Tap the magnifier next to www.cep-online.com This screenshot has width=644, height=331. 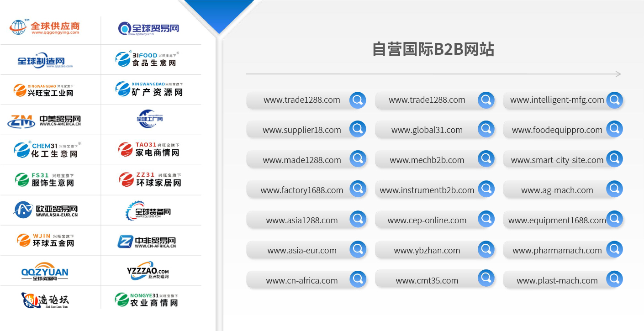[486, 220]
